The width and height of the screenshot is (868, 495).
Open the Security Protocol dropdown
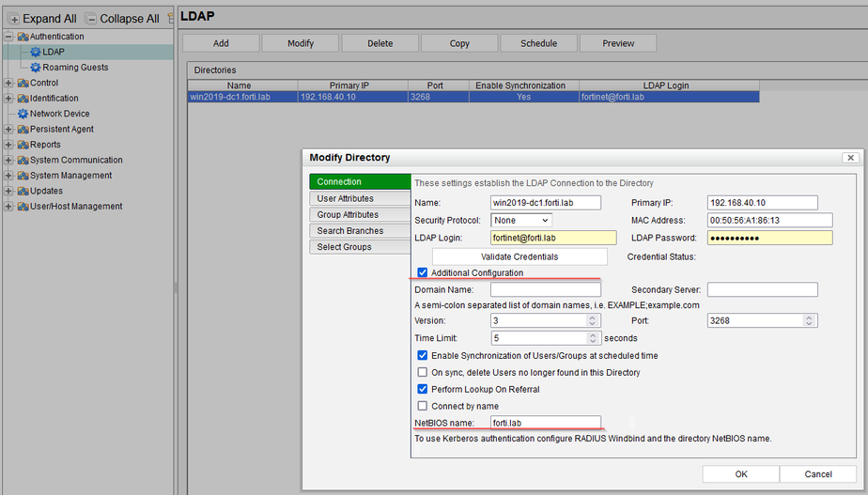click(x=521, y=221)
